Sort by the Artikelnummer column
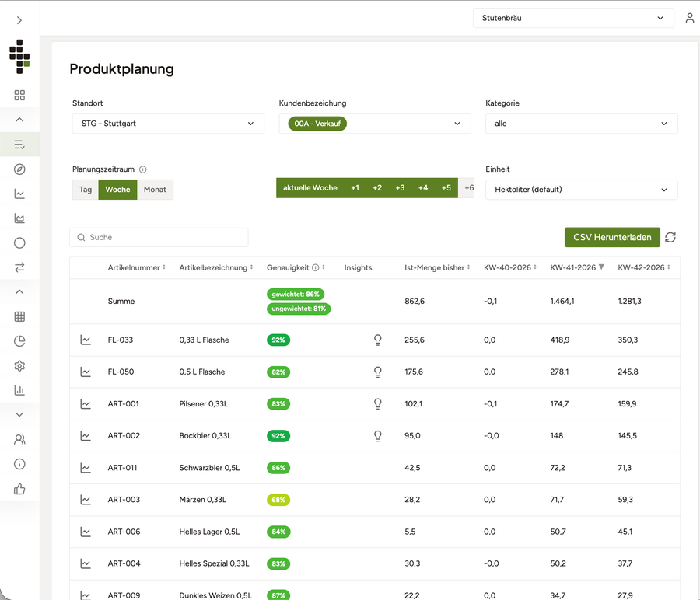 [137, 267]
